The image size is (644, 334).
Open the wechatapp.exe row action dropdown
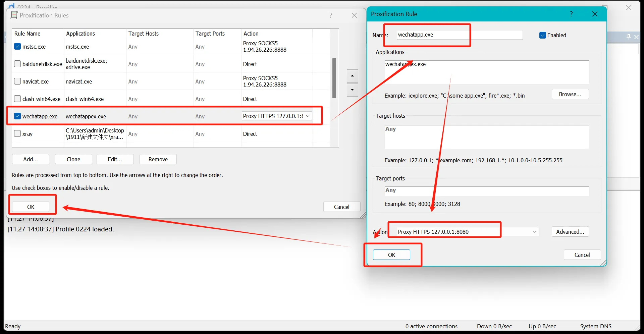[x=308, y=116]
